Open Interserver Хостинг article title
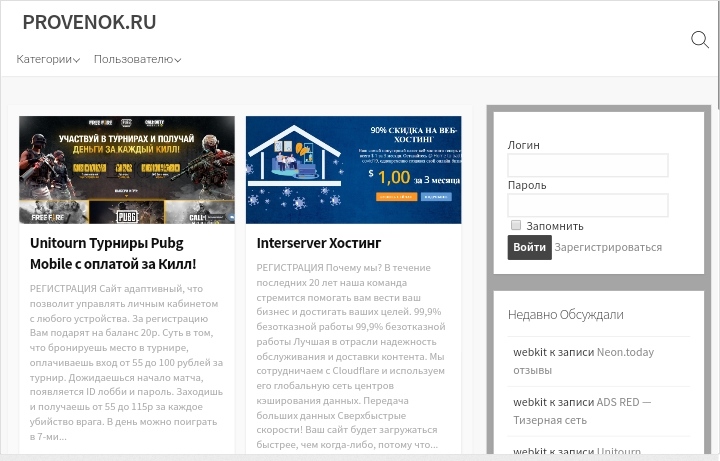This screenshot has width=720, height=461. click(318, 242)
